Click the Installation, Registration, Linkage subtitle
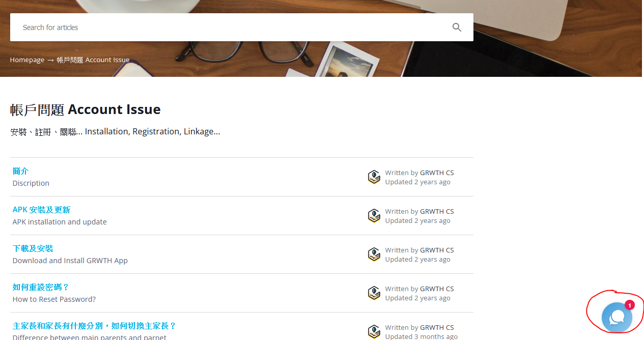The width and height of the screenshot is (644, 340). pos(115,132)
